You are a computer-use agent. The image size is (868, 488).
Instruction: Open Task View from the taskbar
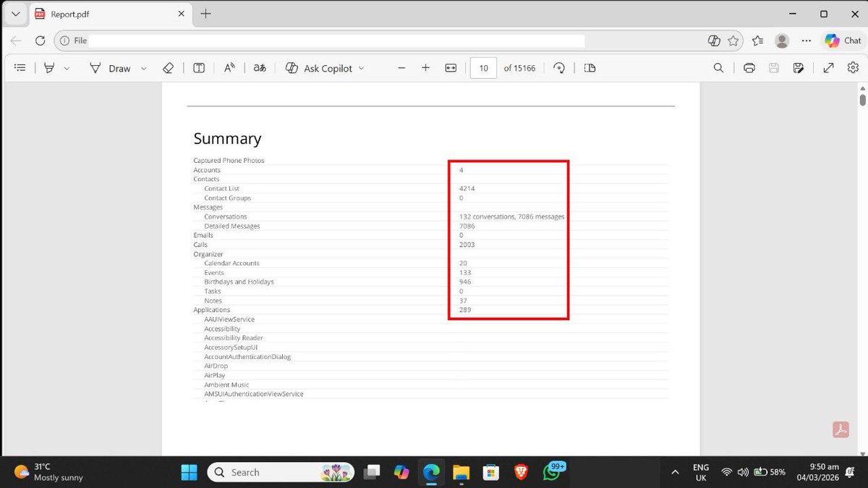[373, 472]
